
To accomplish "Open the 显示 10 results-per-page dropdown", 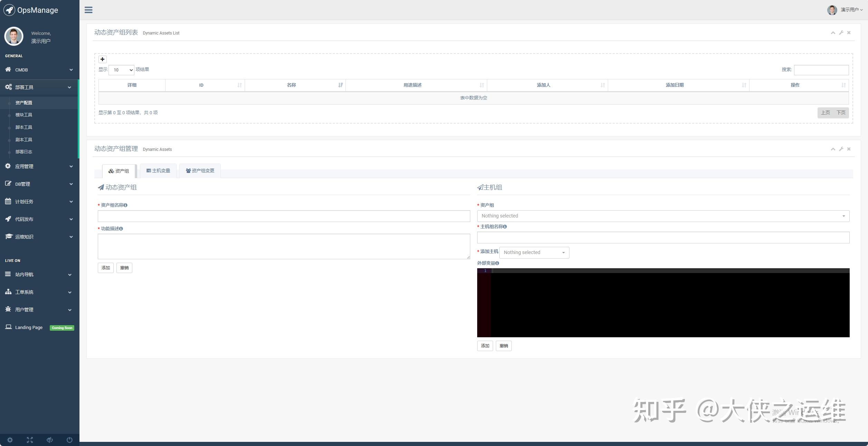I will [121, 70].
